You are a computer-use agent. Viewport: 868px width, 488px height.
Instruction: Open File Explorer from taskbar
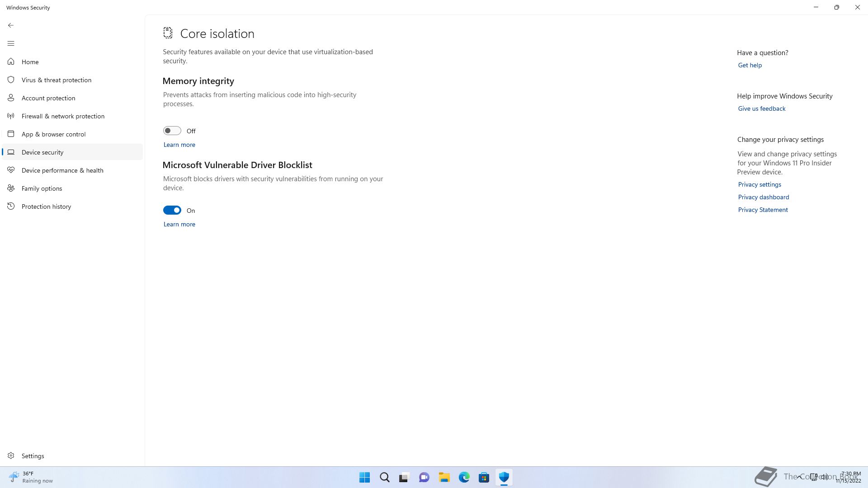[x=444, y=477]
